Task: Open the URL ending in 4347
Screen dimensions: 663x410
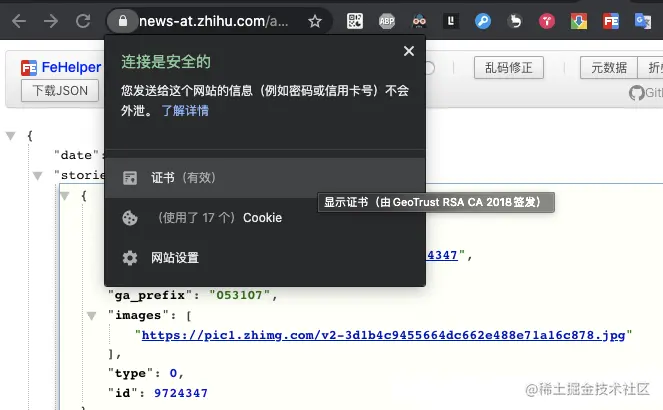Action: pos(442,255)
